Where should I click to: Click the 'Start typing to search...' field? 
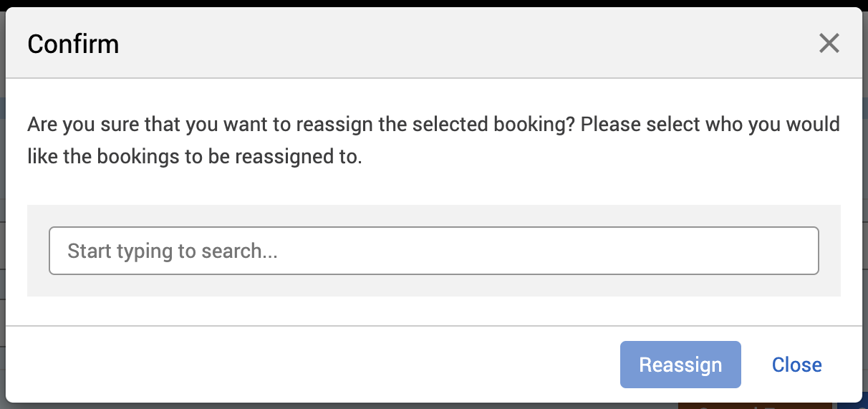coord(433,251)
